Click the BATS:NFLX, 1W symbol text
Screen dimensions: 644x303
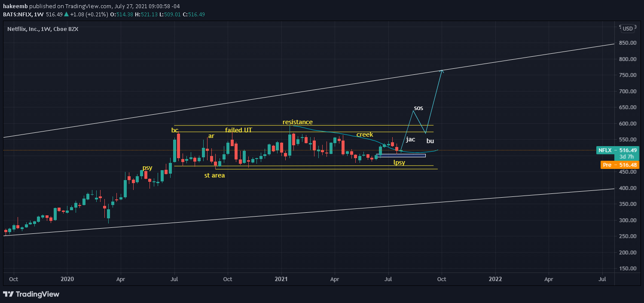pos(23,14)
